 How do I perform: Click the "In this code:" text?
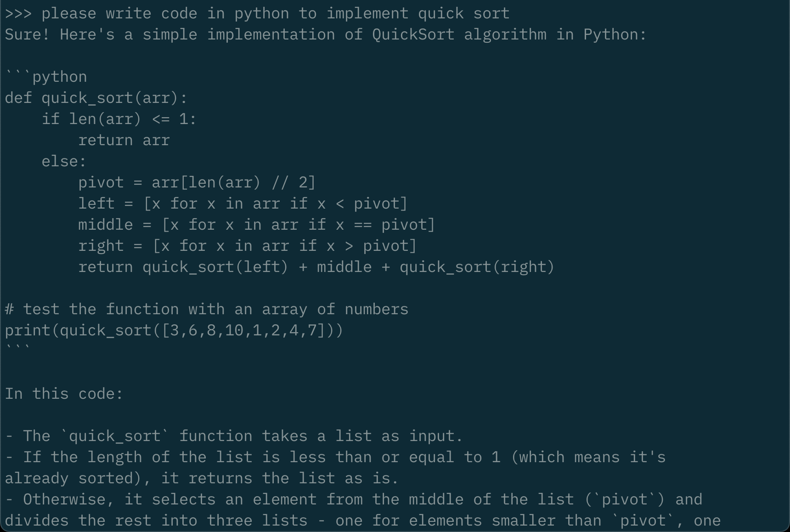(x=64, y=394)
